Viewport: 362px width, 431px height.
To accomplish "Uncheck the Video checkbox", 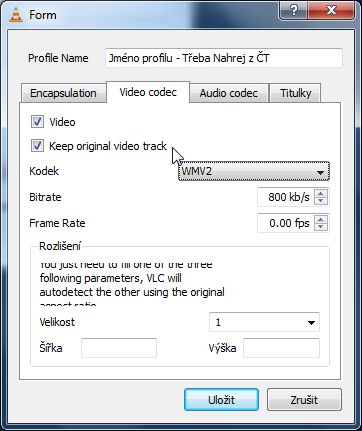I will tap(37, 121).
